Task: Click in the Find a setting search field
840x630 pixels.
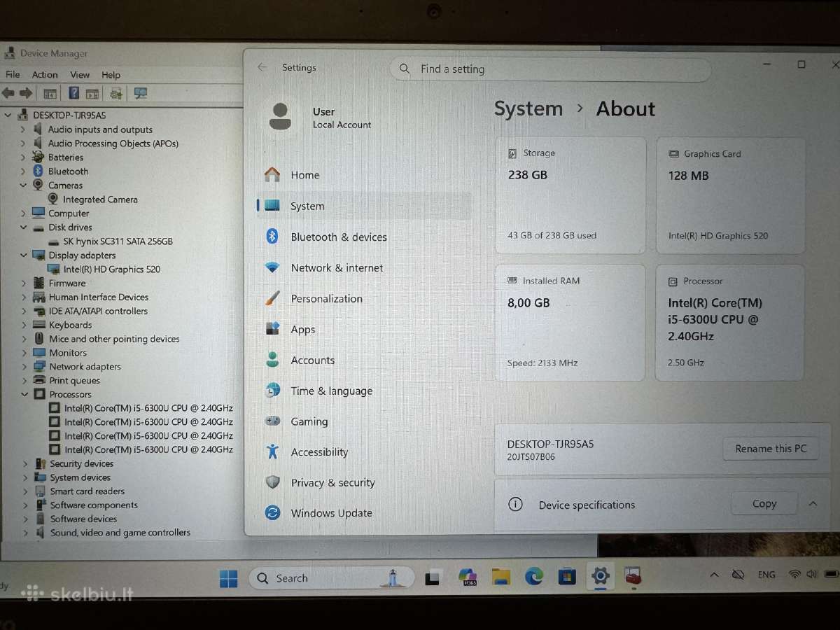Action: tap(550, 69)
